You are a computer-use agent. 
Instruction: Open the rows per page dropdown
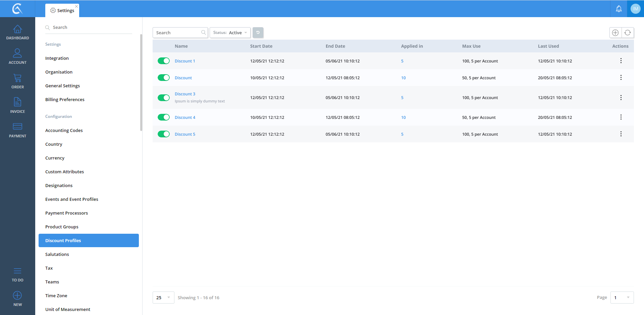[163, 298]
